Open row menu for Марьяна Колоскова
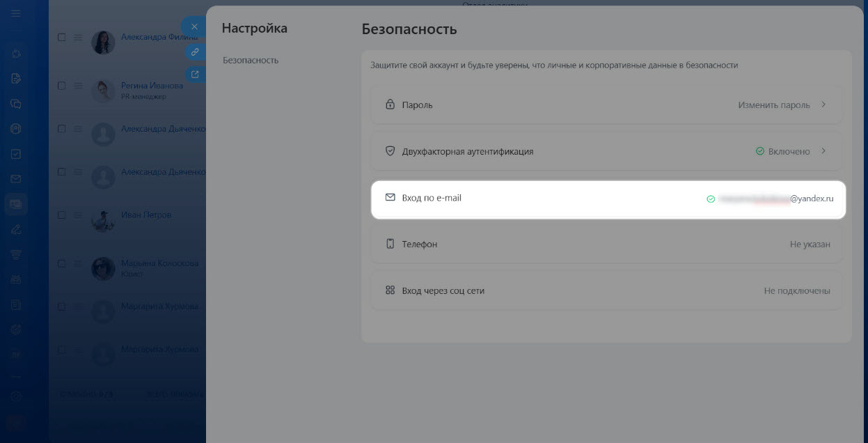 tap(79, 264)
